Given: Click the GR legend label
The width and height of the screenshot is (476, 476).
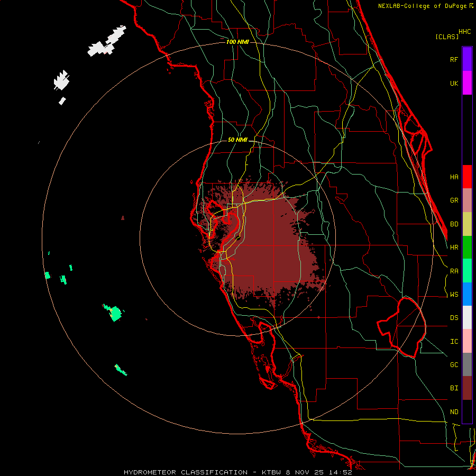Looking at the screenshot, I should 454,200.
